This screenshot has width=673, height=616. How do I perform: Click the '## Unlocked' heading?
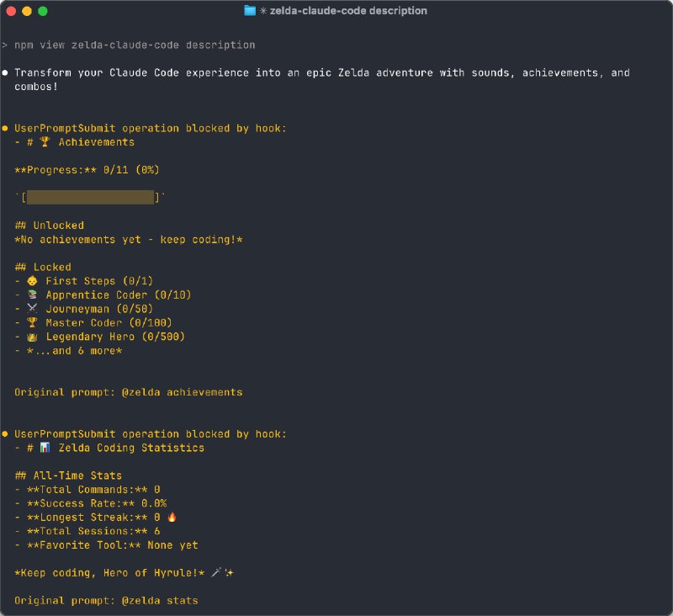coord(50,226)
